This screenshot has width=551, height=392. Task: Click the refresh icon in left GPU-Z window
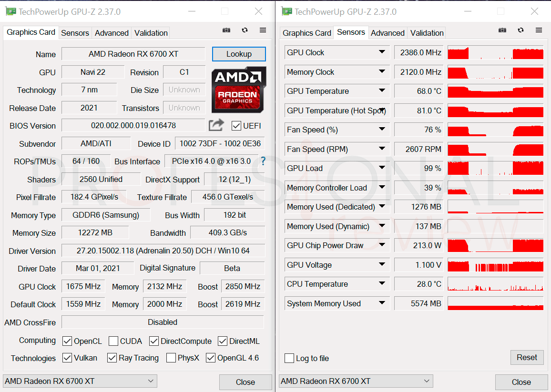pyautogui.click(x=245, y=30)
